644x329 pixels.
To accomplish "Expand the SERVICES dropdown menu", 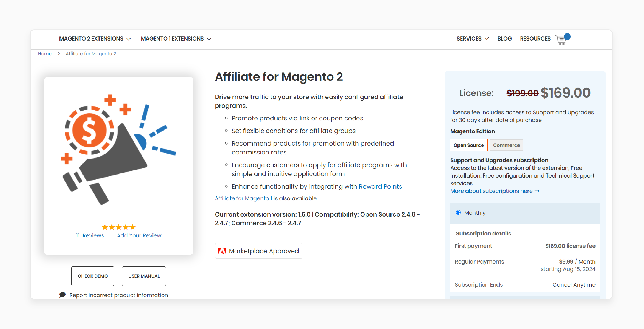I will tap(473, 39).
